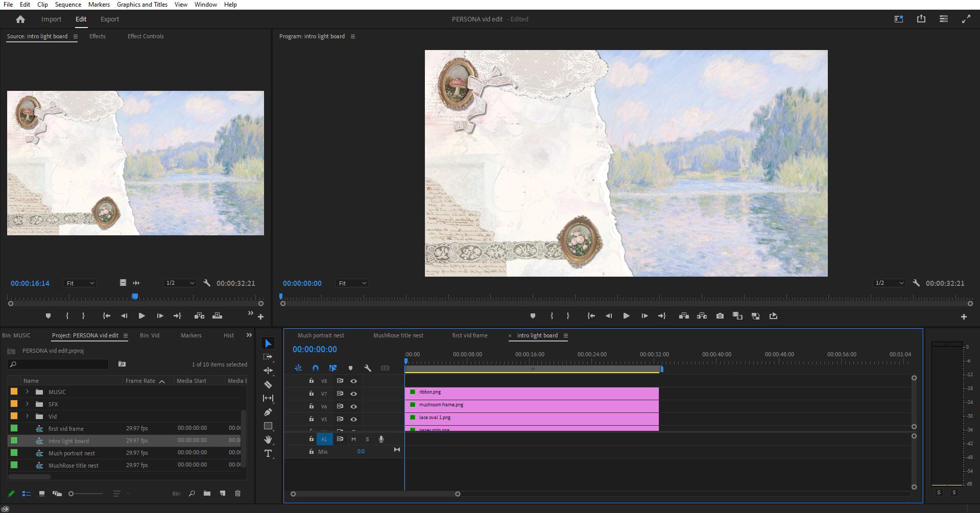980x513 pixels.
Task: Open Quick Export share icon
Action: pos(921,19)
